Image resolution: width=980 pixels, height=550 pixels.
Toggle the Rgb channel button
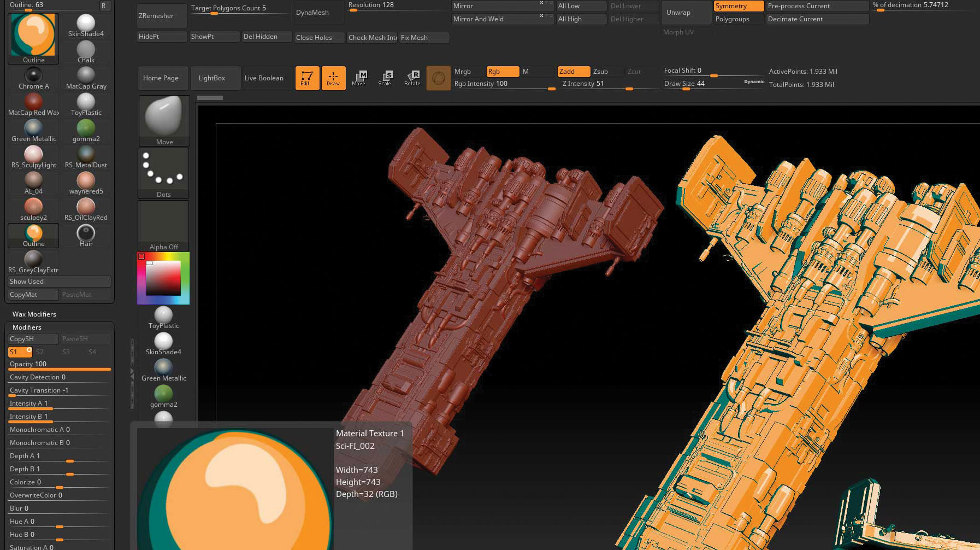click(503, 72)
